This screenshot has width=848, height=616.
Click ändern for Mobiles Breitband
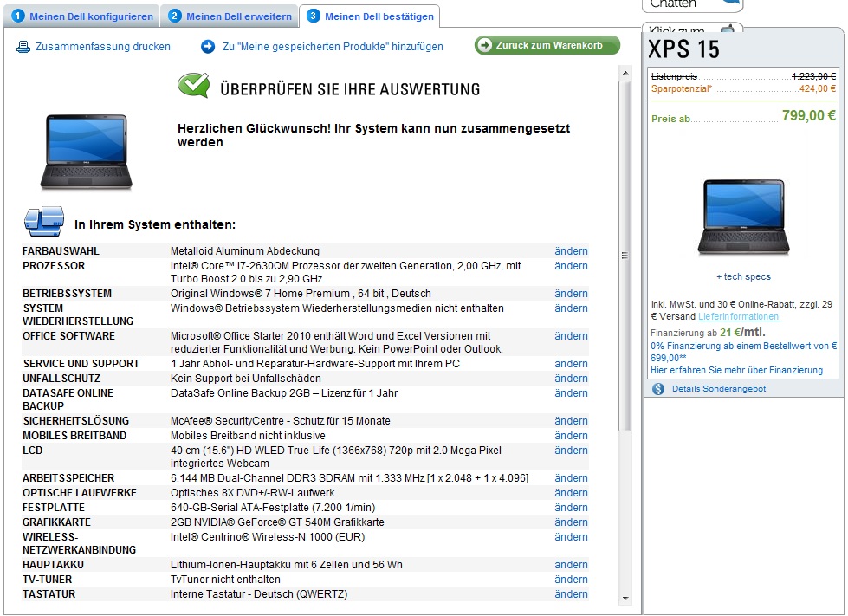click(571, 436)
